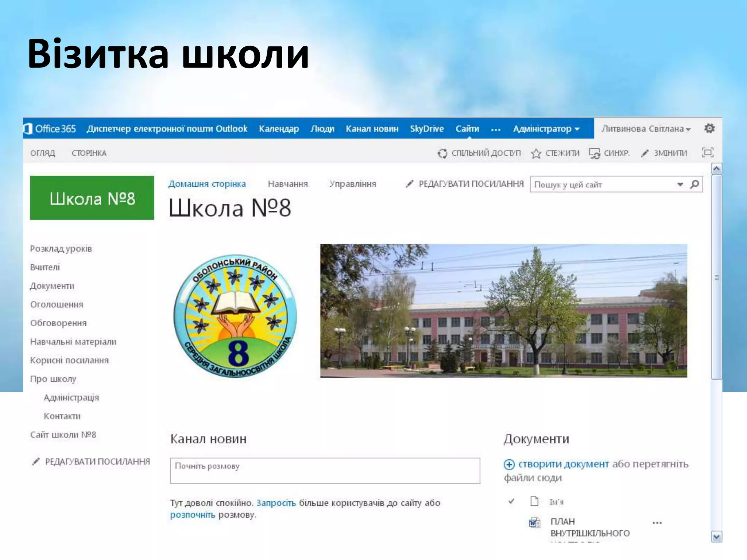The height and width of the screenshot is (560, 747).
Task: Toggle the select-all checkmark in Documents list
Action: (511, 501)
